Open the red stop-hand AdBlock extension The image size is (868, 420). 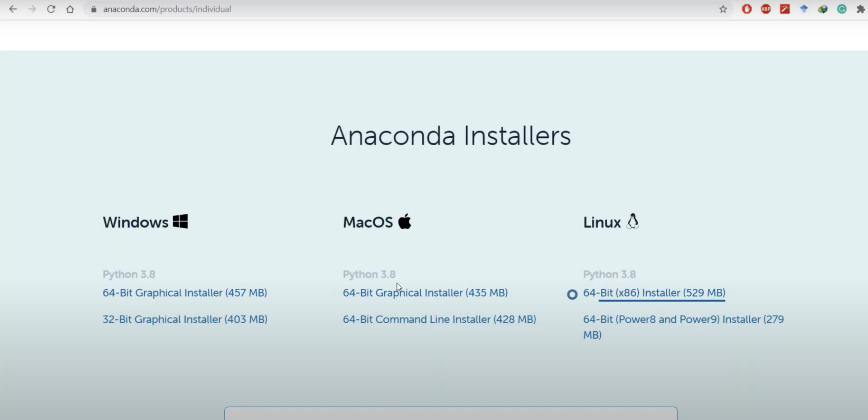[747, 9]
